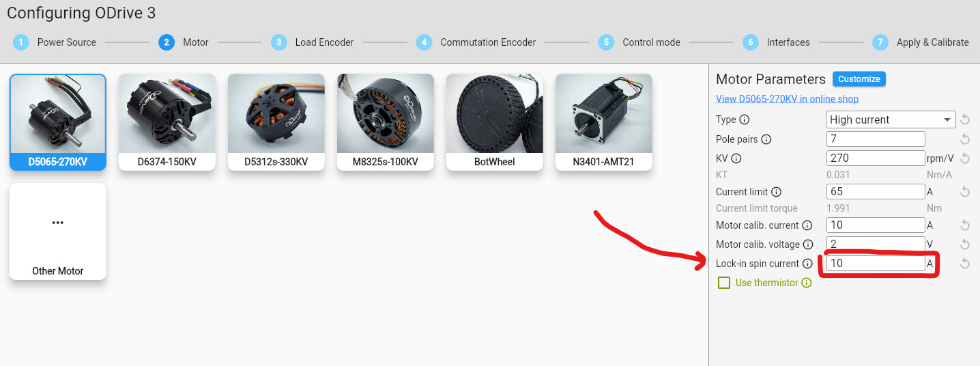Reset Motor calib. voltage value
This screenshot has height=366, width=980.
coord(965,244)
